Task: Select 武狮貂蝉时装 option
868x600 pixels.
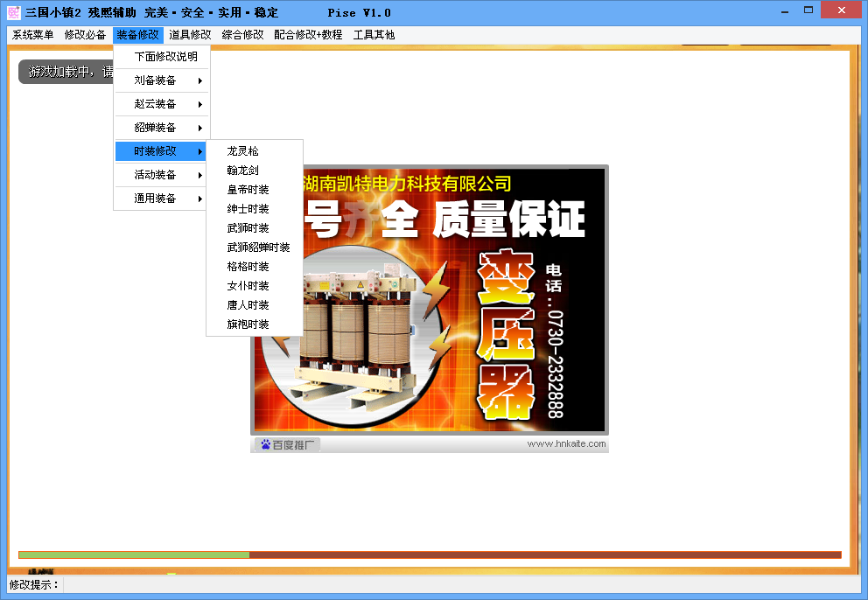Action: (x=255, y=248)
